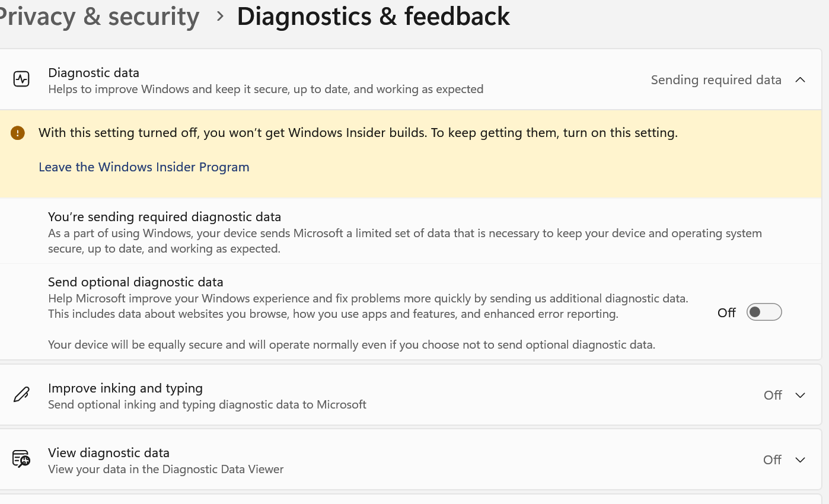The height and width of the screenshot is (504, 829).
Task: Click the Windows Insider builds warning message
Action: [358, 133]
